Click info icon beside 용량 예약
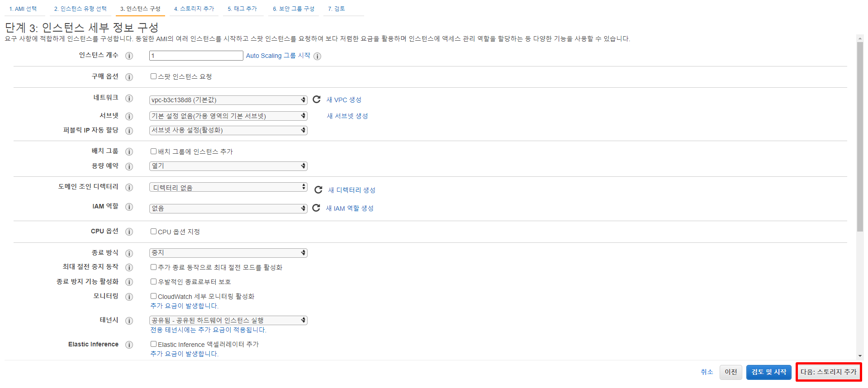868x388 pixels. [x=129, y=167]
